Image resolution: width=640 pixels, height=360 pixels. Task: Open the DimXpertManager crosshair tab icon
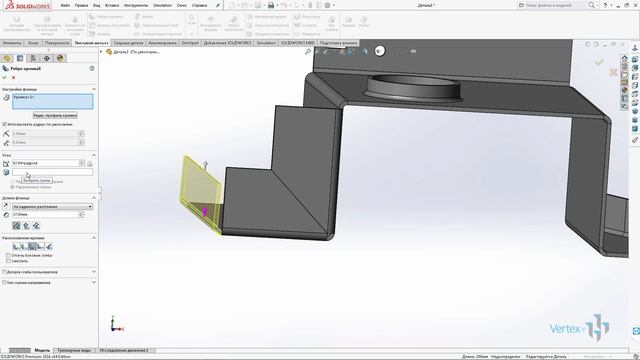47,58
